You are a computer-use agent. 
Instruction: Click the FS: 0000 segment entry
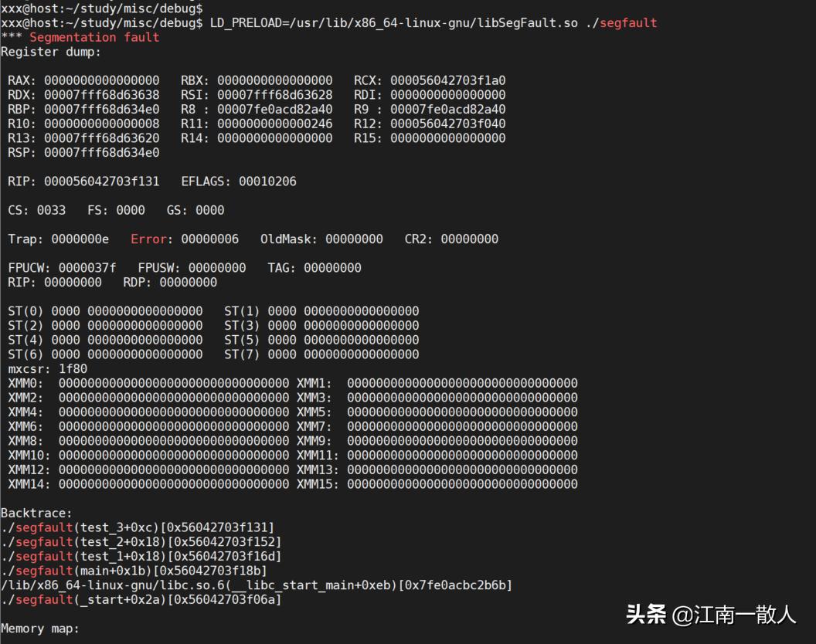click(116, 211)
